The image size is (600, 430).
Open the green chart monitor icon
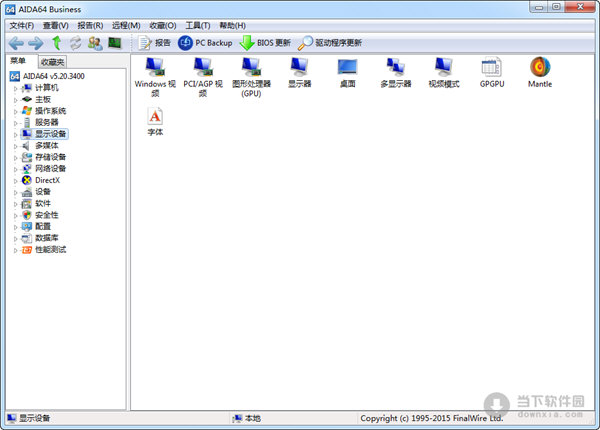(114, 42)
